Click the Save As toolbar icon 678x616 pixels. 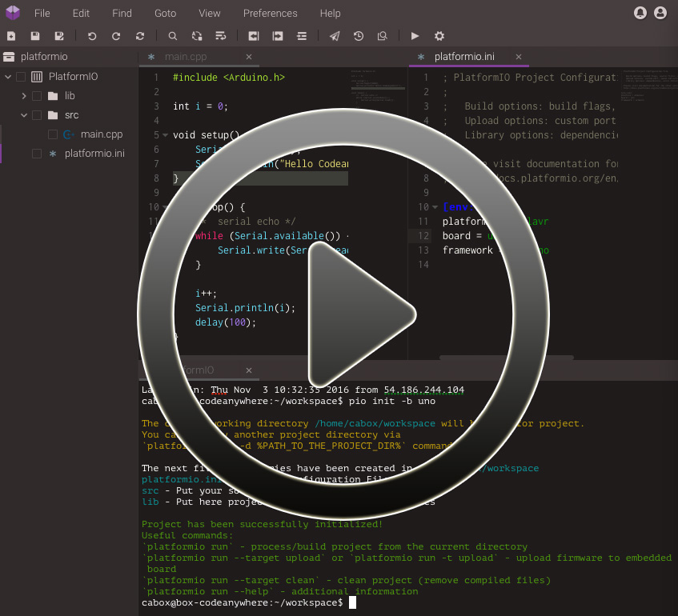pos(59,36)
